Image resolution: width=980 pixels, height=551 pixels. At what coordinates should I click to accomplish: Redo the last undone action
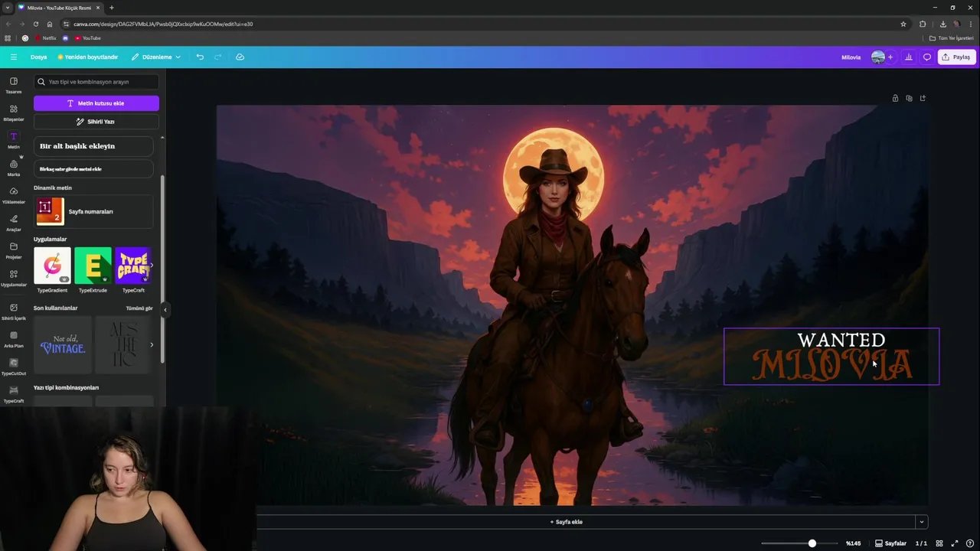coord(218,57)
